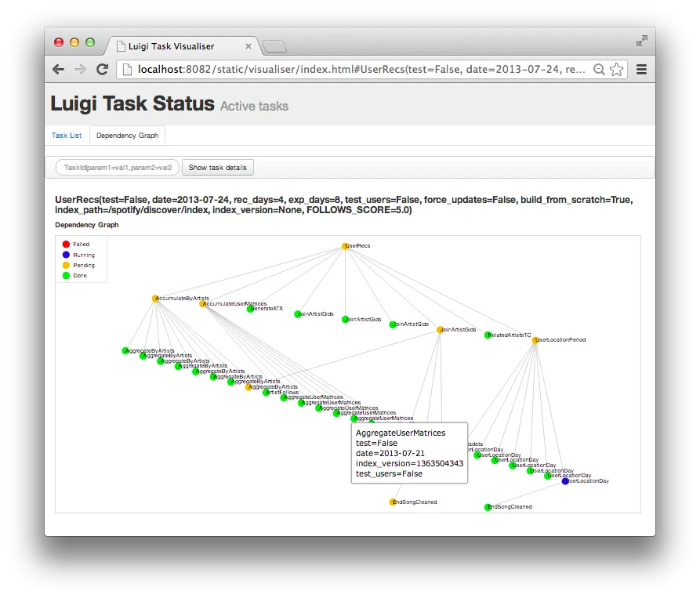This screenshot has width=700, height=598.
Task: Click the Show task details button
Action: click(x=217, y=168)
